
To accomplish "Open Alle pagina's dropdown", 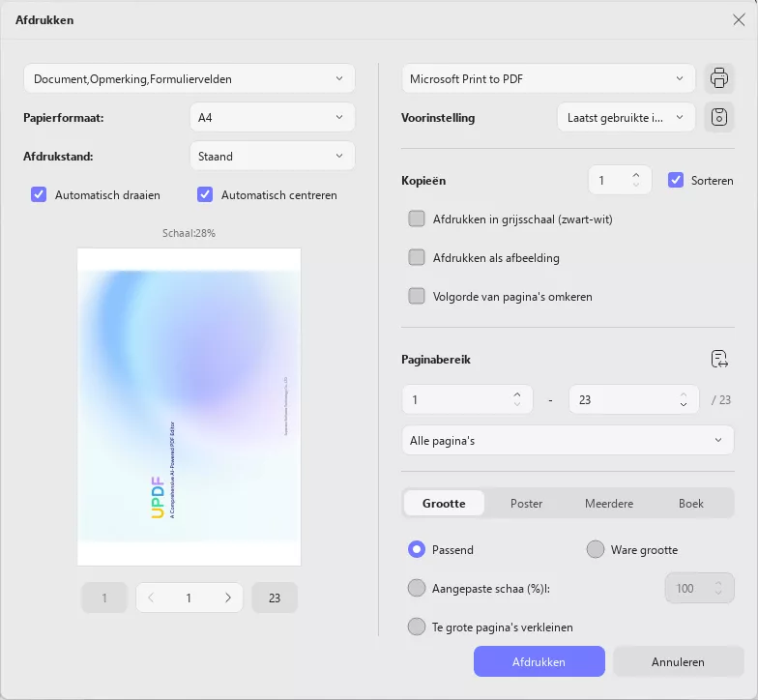I will (x=568, y=440).
